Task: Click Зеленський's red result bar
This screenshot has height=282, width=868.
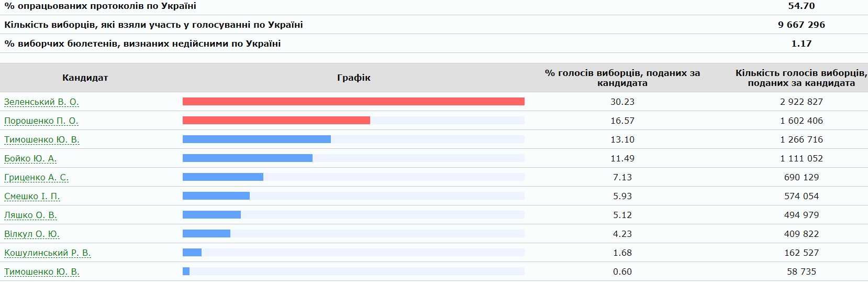Action: tap(353, 102)
